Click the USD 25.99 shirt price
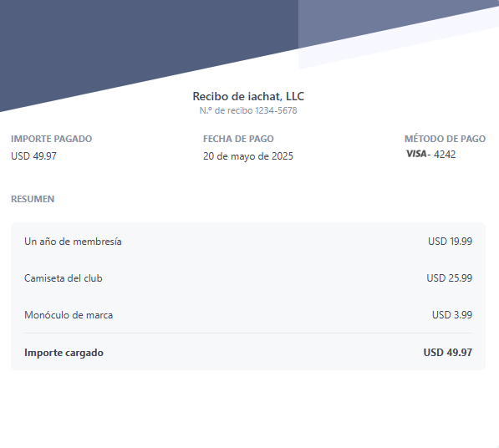This screenshot has height=448, width=499. [x=450, y=278]
